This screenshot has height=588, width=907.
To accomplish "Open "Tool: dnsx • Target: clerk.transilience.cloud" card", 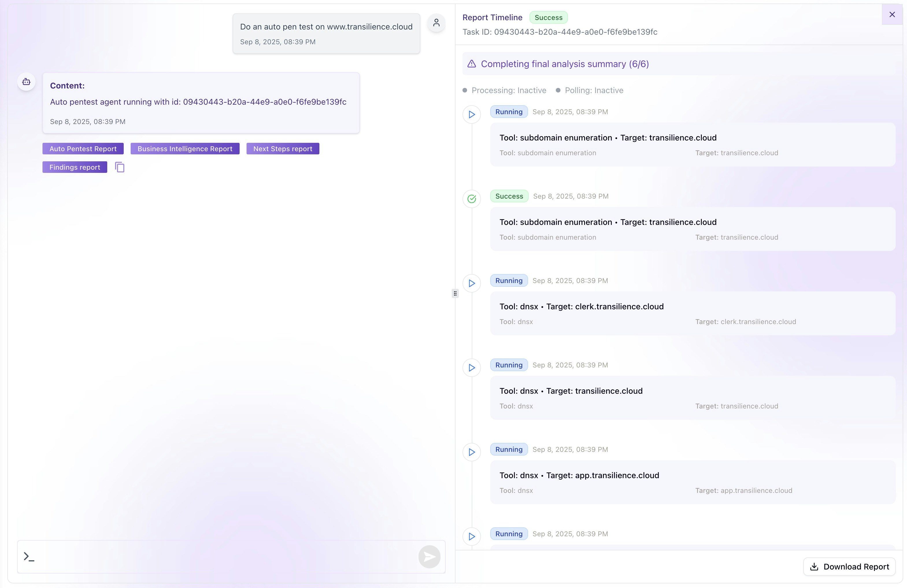I will (x=582, y=306).
